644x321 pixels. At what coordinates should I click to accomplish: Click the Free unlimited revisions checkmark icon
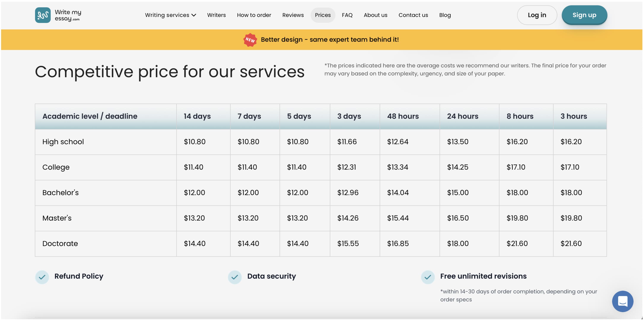point(428,277)
